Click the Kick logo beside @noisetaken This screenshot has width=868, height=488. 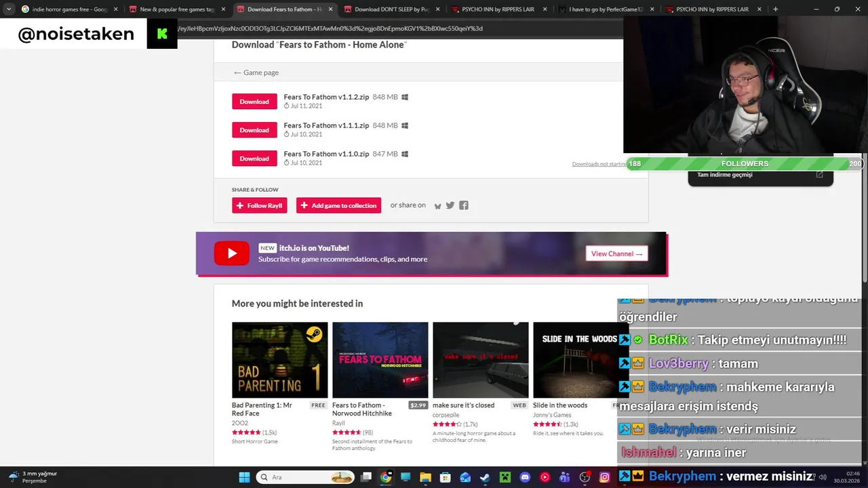[162, 34]
